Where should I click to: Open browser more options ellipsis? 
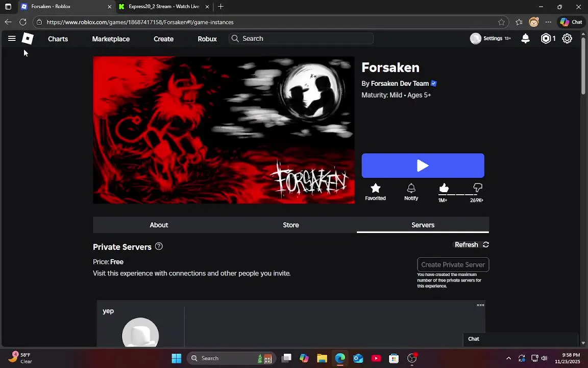548,22
